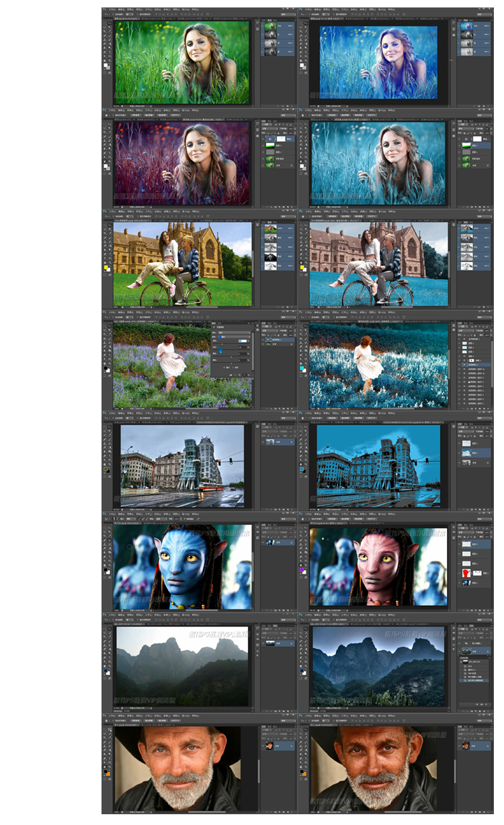Select white mask thumbnail beside red-shape layer, pink Avatar

(x=477, y=573)
